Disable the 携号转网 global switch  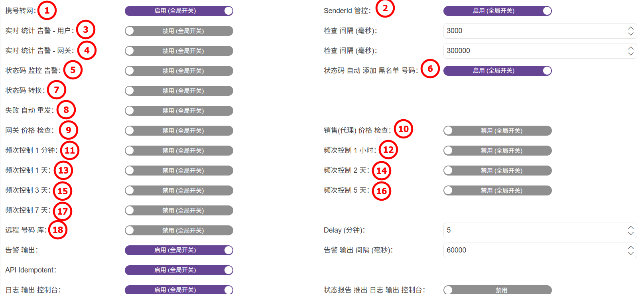tap(179, 11)
